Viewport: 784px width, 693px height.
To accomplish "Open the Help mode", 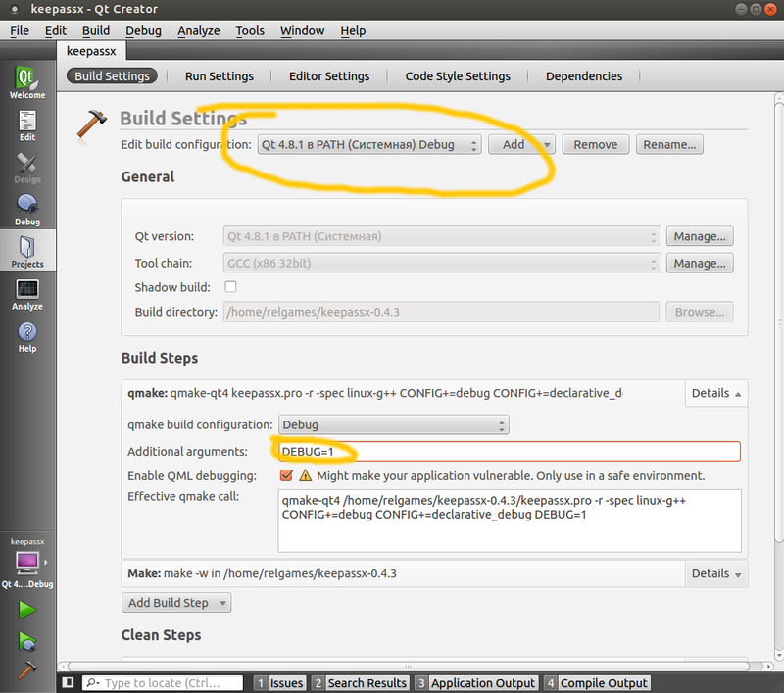I will (x=26, y=335).
